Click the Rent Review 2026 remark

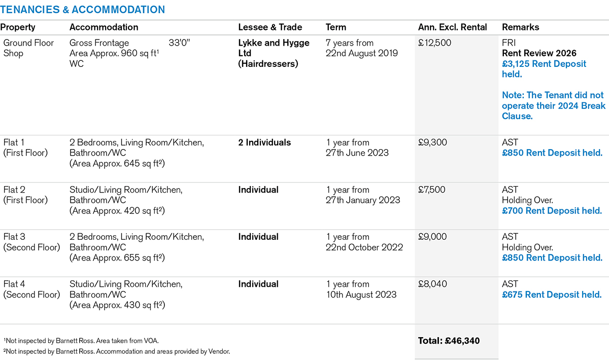point(539,53)
